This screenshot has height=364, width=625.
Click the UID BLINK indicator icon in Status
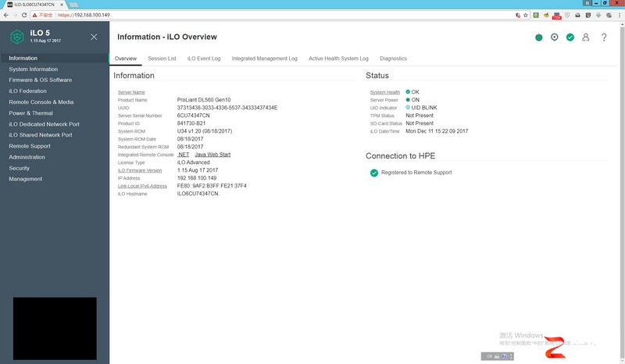(408, 108)
